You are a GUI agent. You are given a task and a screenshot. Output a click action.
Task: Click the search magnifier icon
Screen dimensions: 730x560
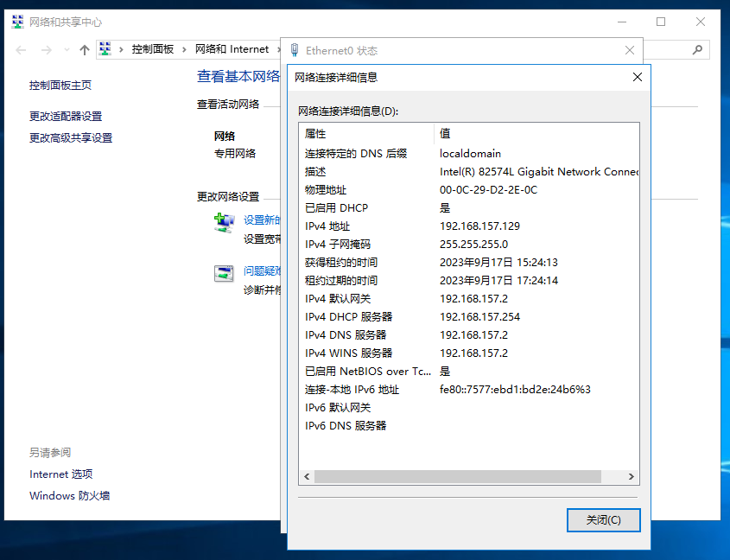pyautogui.click(x=697, y=50)
